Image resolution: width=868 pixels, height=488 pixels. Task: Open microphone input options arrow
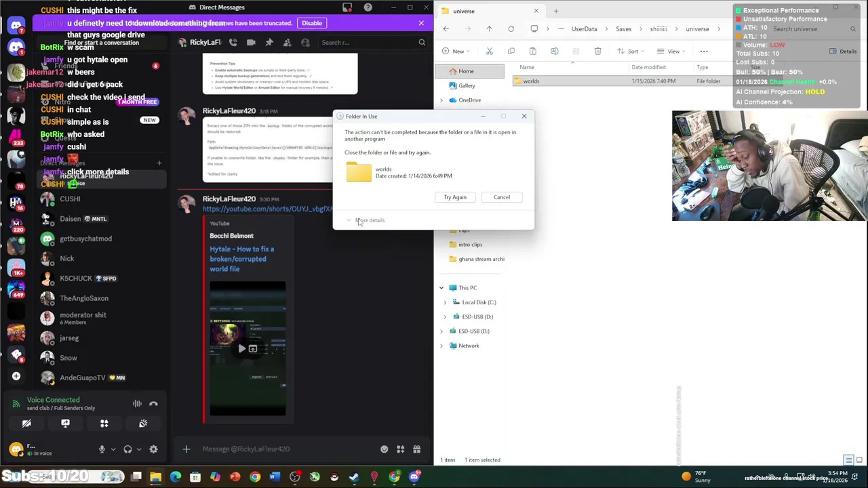click(x=113, y=449)
